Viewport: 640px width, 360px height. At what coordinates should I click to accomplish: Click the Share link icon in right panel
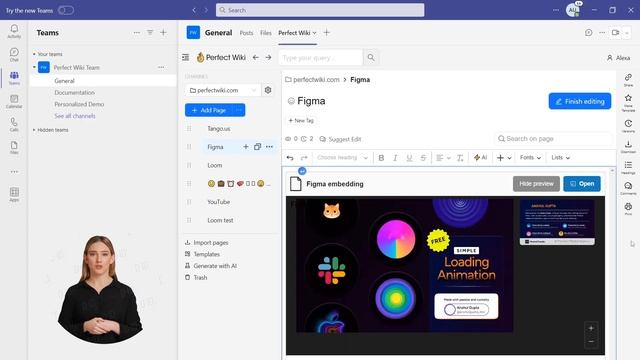click(628, 80)
